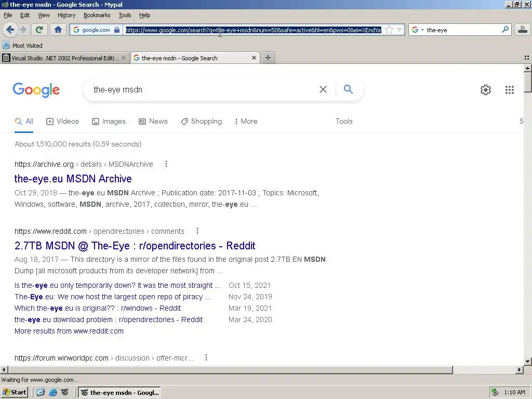Image resolution: width=532 pixels, height=399 pixels.
Task: Open the-eye.eu MSDN Archive result
Action: click(73, 179)
